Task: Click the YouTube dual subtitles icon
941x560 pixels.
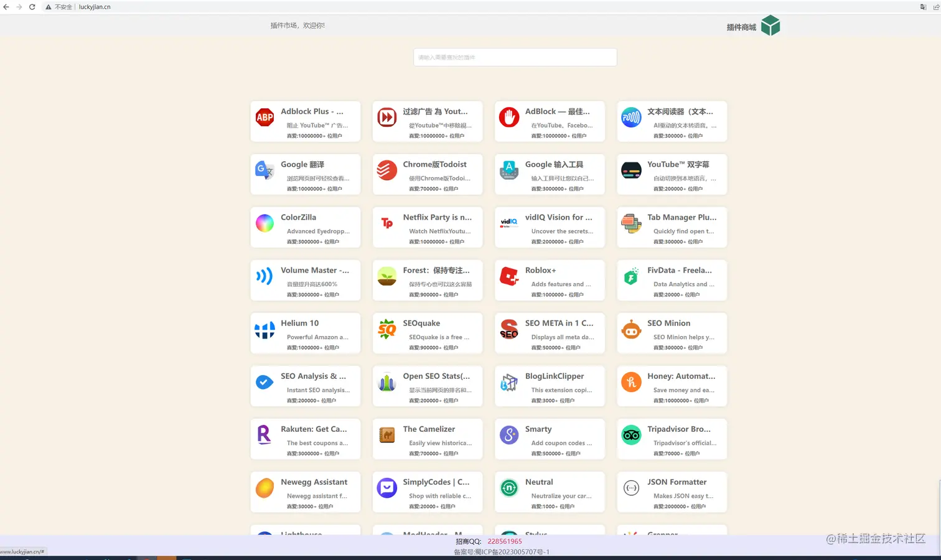Action: click(x=631, y=170)
